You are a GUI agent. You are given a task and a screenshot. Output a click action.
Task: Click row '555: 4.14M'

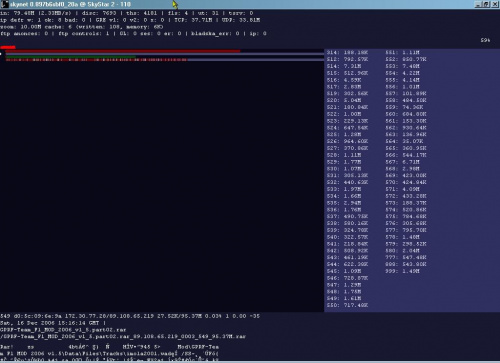tap(402, 80)
